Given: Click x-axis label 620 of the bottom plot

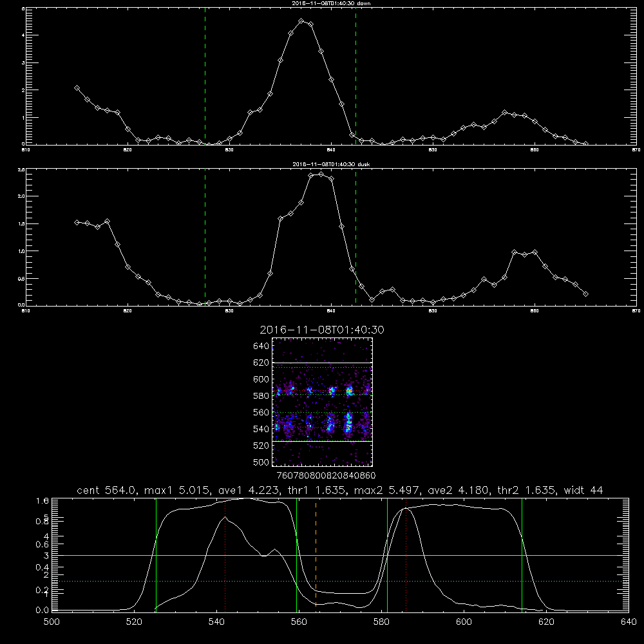Looking at the screenshot, I should (x=546, y=622).
